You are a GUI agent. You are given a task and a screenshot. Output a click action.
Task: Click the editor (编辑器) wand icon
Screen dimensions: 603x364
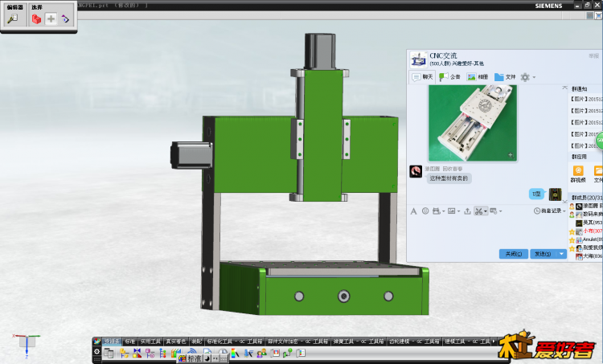(x=12, y=18)
